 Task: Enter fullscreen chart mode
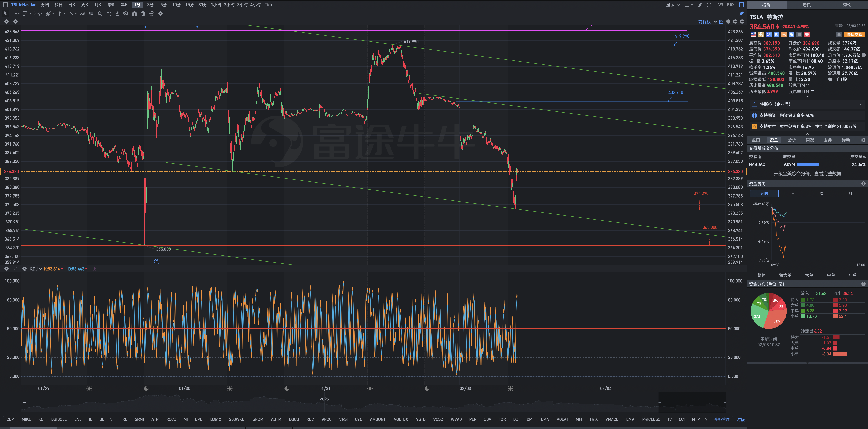point(709,5)
